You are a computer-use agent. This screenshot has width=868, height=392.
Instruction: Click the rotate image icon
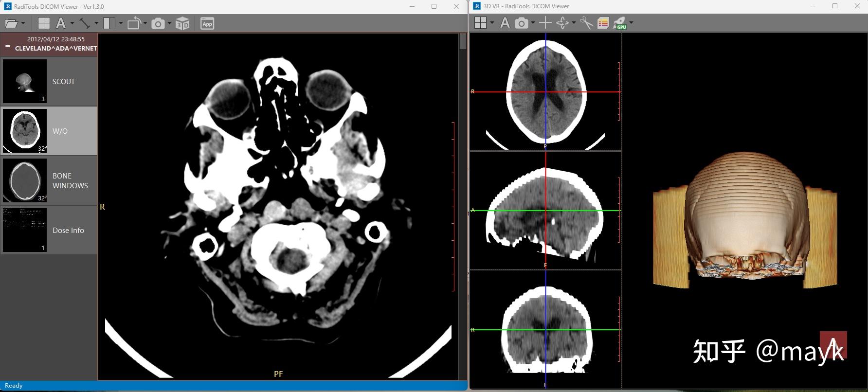[x=134, y=23]
